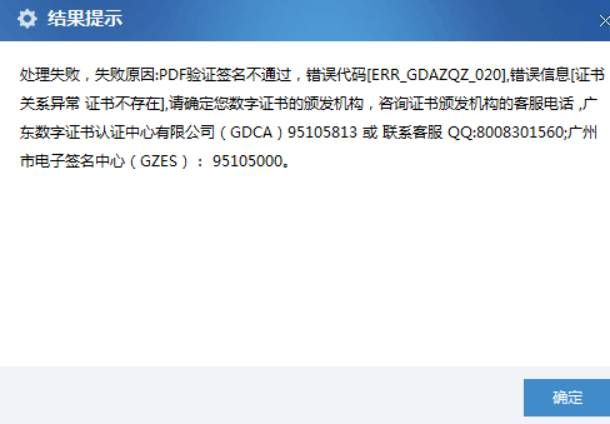
Task: Click the 数字证书认证中心有限公司 company name
Action: (x=124, y=132)
